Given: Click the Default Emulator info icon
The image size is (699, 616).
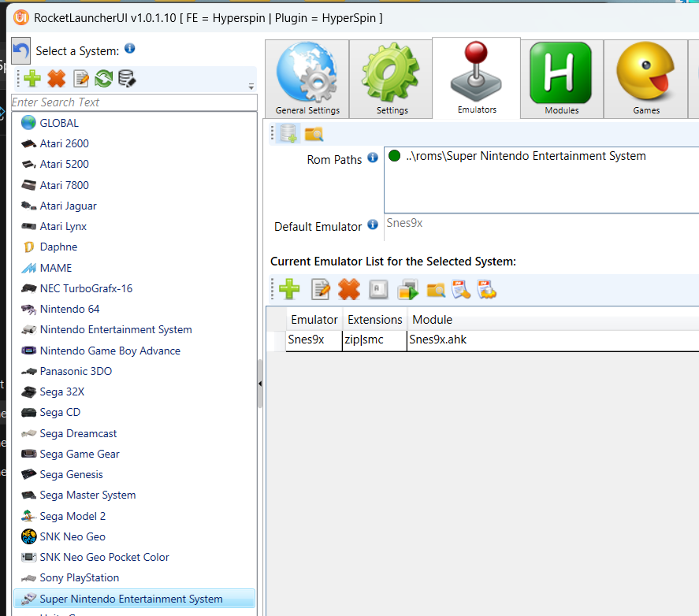Looking at the screenshot, I should pyautogui.click(x=373, y=225).
